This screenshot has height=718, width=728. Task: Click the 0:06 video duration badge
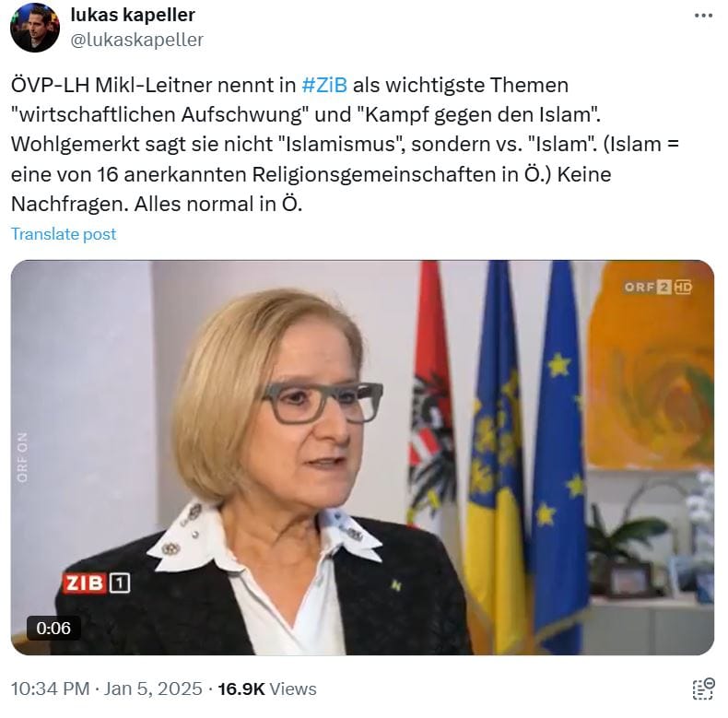[x=53, y=628]
